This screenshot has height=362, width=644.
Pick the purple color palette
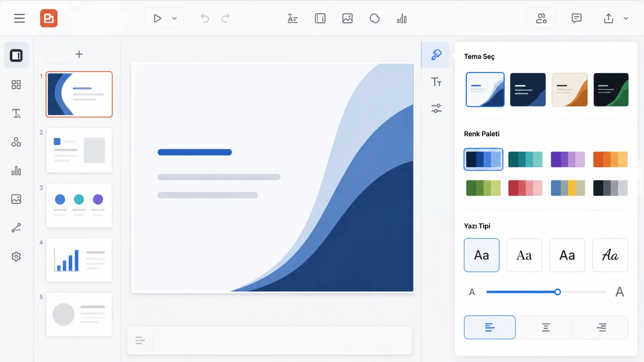point(568,159)
